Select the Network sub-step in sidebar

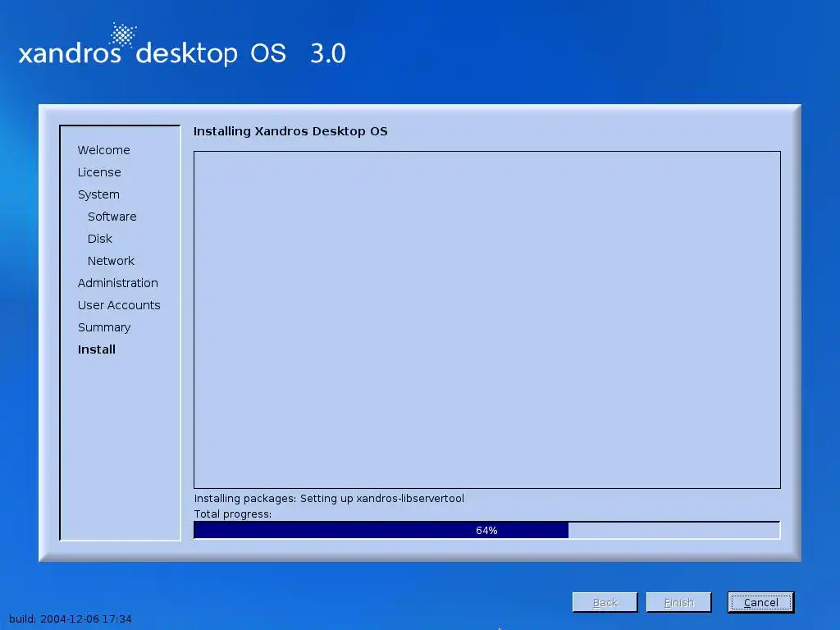(111, 261)
